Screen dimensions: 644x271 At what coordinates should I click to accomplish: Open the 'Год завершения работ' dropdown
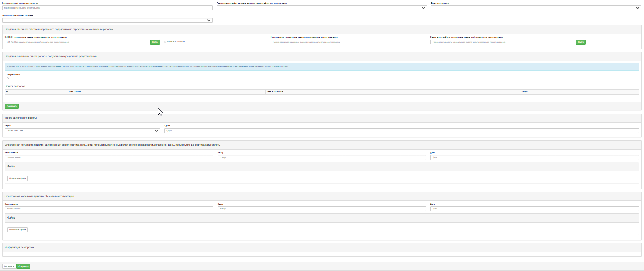[x=322, y=8]
